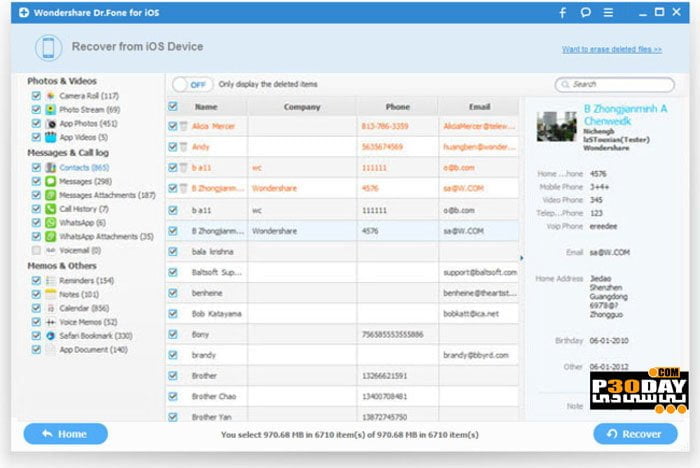Click the Voice Memos (52) label
Image resolution: width=700 pixels, height=468 pixels.
tap(88, 322)
